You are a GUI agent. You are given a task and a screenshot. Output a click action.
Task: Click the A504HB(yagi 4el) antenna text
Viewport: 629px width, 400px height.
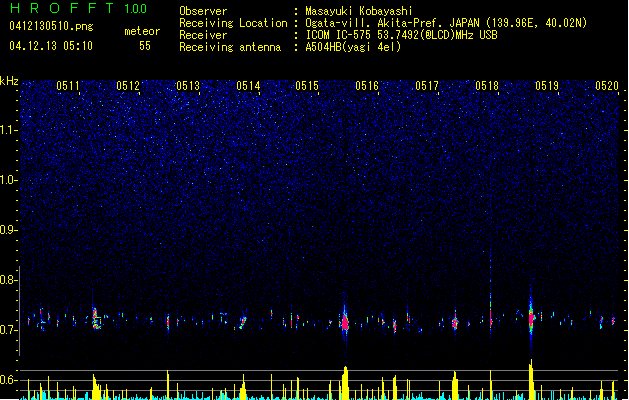click(x=353, y=47)
